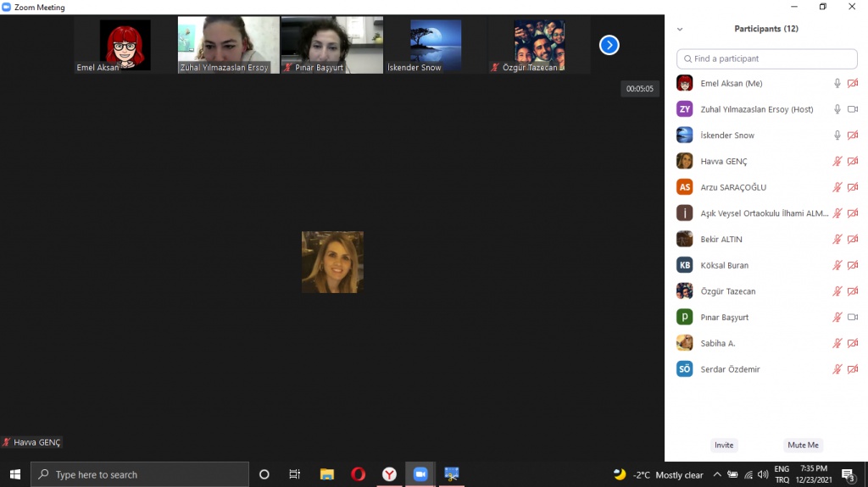
Task: Select Sabiha A. in participants list
Action: 717,343
